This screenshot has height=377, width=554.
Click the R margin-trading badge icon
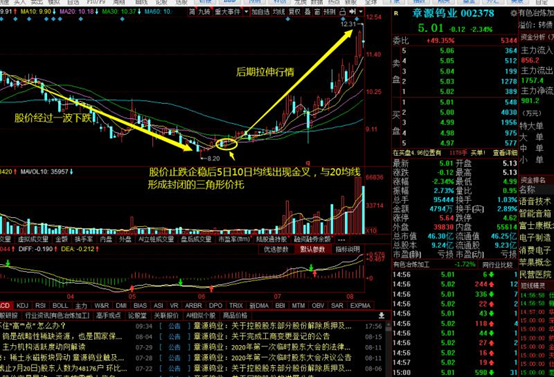(396, 13)
